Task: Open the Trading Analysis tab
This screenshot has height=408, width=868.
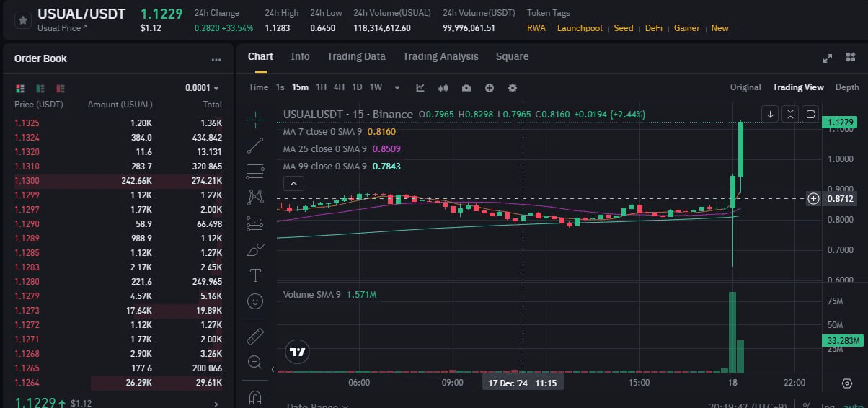Action: [x=440, y=56]
